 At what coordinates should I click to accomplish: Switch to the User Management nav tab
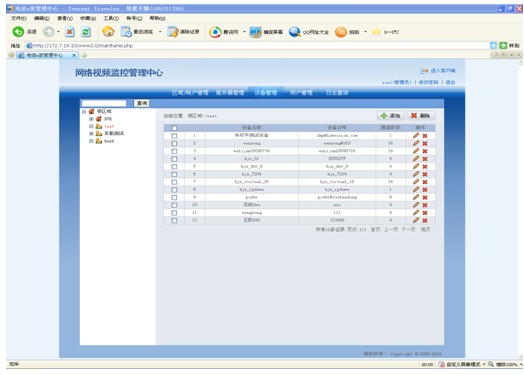pos(301,93)
